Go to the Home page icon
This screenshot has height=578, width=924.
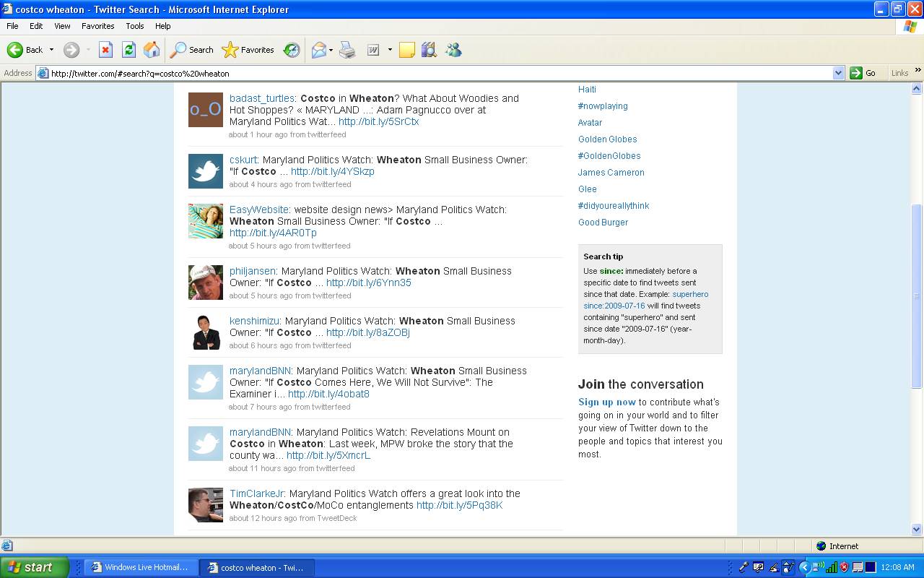tap(152, 50)
